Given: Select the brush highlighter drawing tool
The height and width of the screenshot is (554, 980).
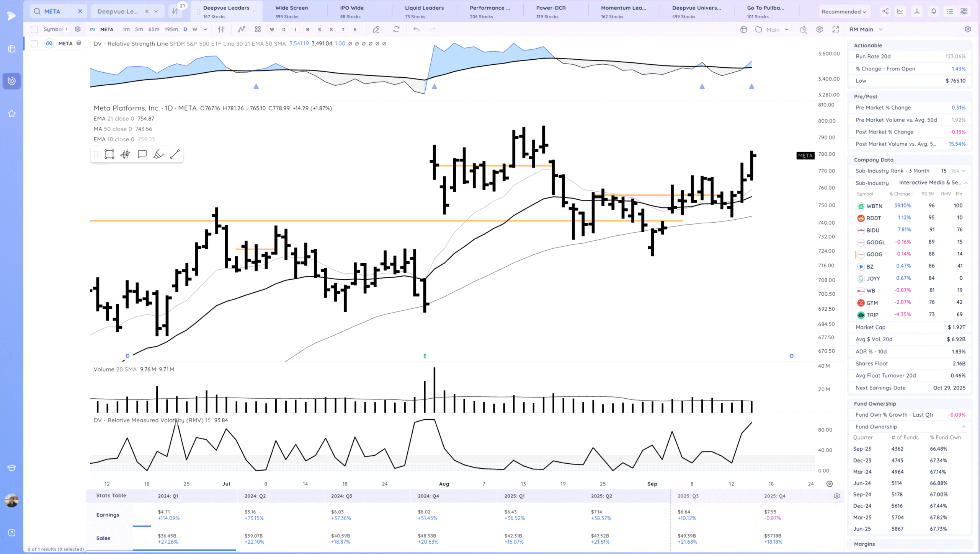Looking at the screenshot, I should click(158, 154).
